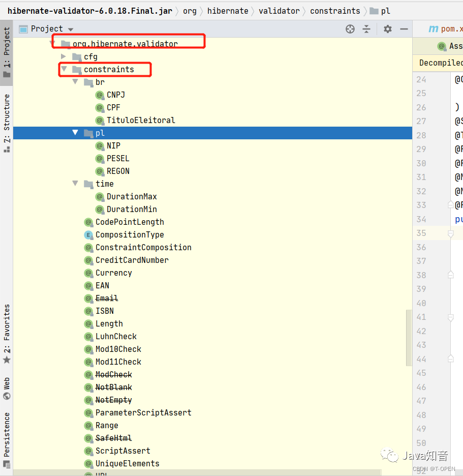The height and width of the screenshot is (476, 463).
Task: Select the deprecated NotBlank annotation
Action: (x=114, y=388)
